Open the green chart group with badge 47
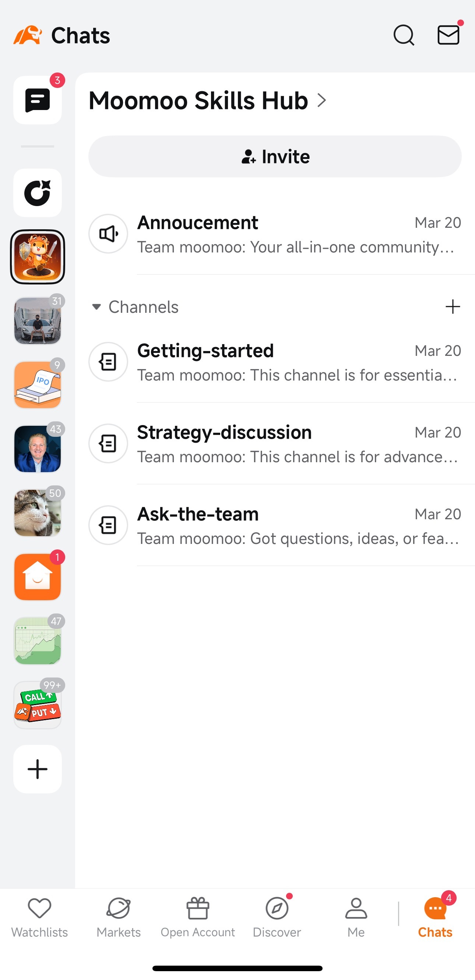The width and height of the screenshot is (475, 980). 37,641
